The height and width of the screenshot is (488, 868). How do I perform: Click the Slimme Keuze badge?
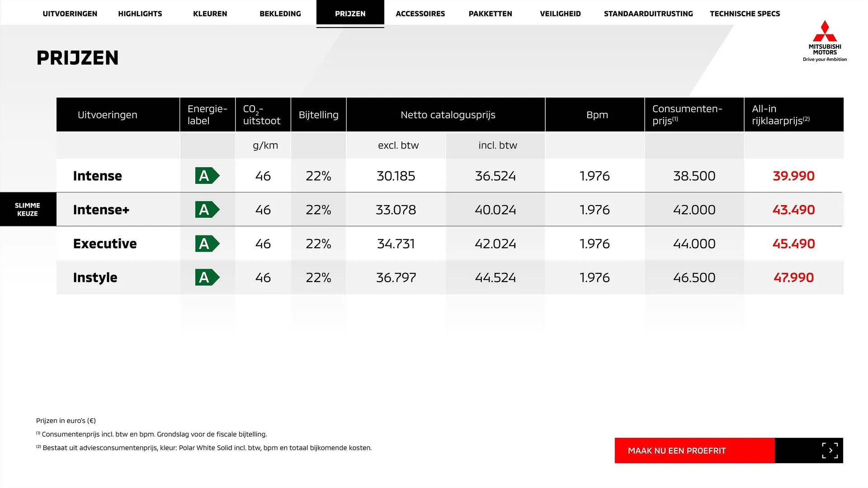28,209
